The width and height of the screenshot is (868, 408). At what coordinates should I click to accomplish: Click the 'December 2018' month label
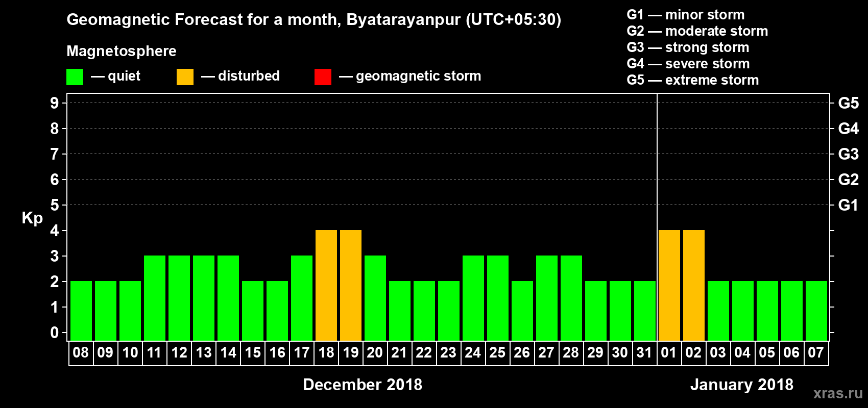pyautogui.click(x=363, y=385)
